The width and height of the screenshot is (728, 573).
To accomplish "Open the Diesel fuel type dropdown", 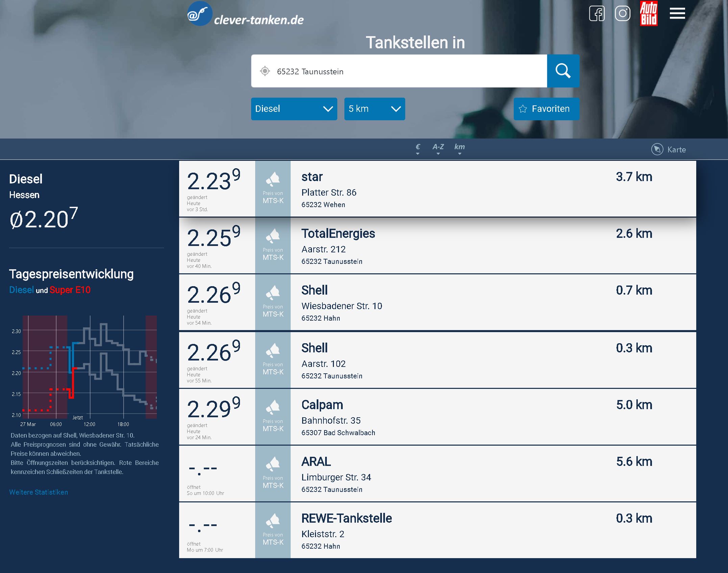I will [x=294, y=109].
